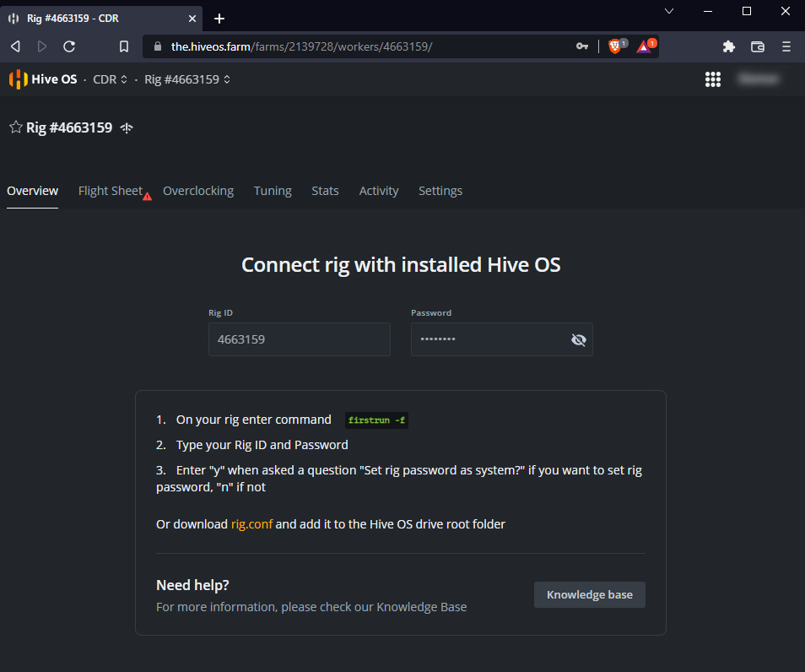Reload the page
805x672 pixels.
[x=69, y=46]
